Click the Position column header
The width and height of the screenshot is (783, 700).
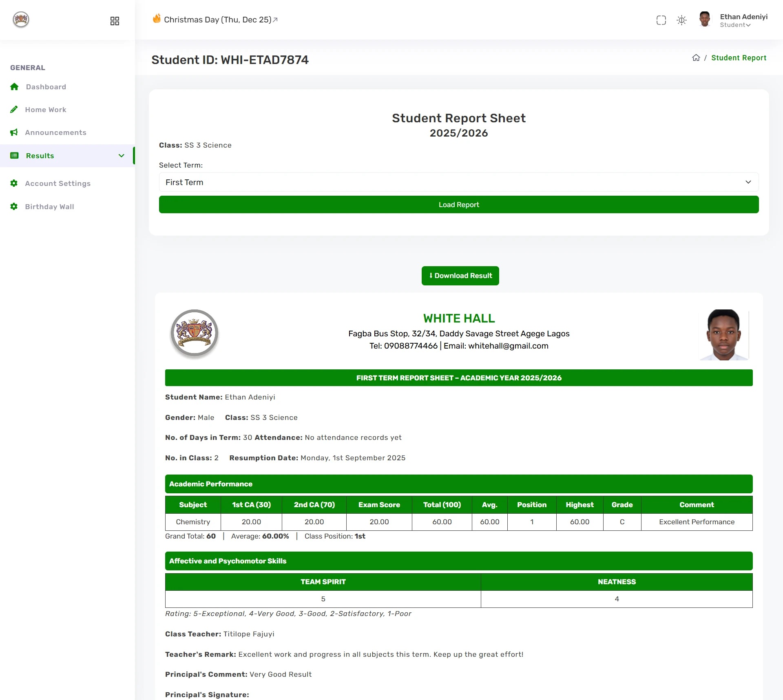click(x=532, y=505)
